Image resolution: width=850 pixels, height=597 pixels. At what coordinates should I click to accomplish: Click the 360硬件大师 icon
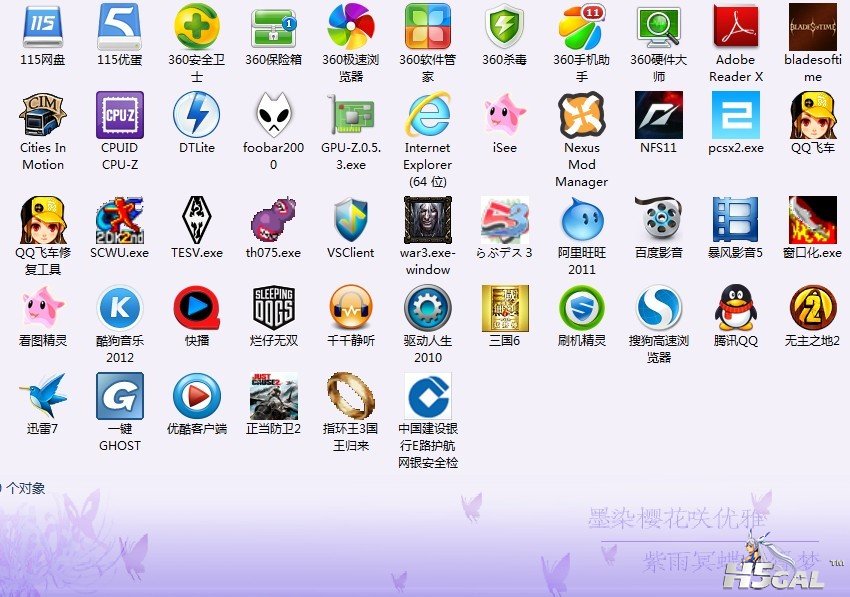click(x=659, y=27)
